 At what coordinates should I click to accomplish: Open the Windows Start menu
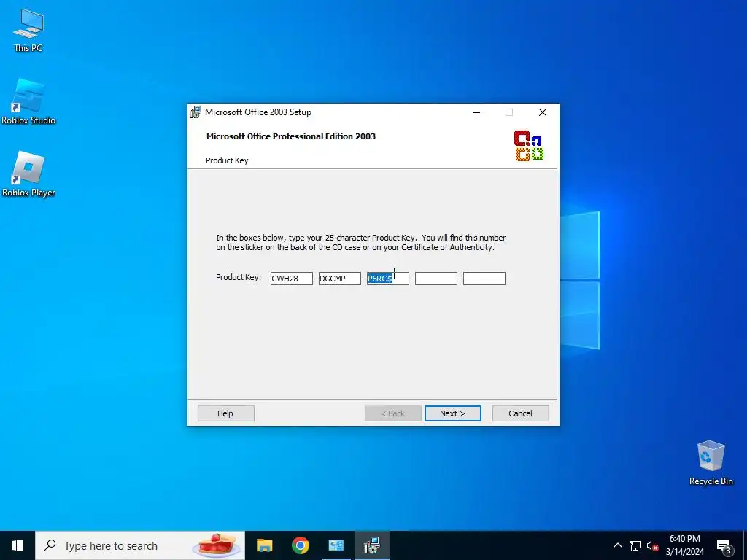coord(18,545)
